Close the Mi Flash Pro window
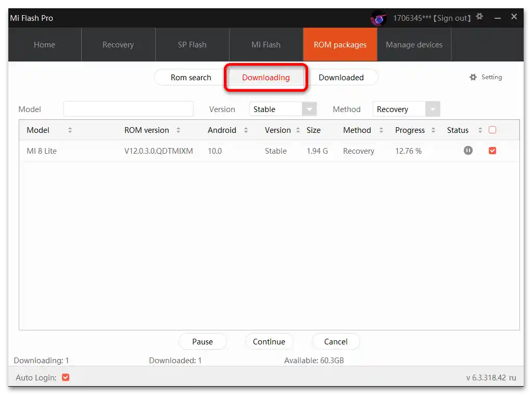This screenshot has width=532, height=395. click(514, 17)
